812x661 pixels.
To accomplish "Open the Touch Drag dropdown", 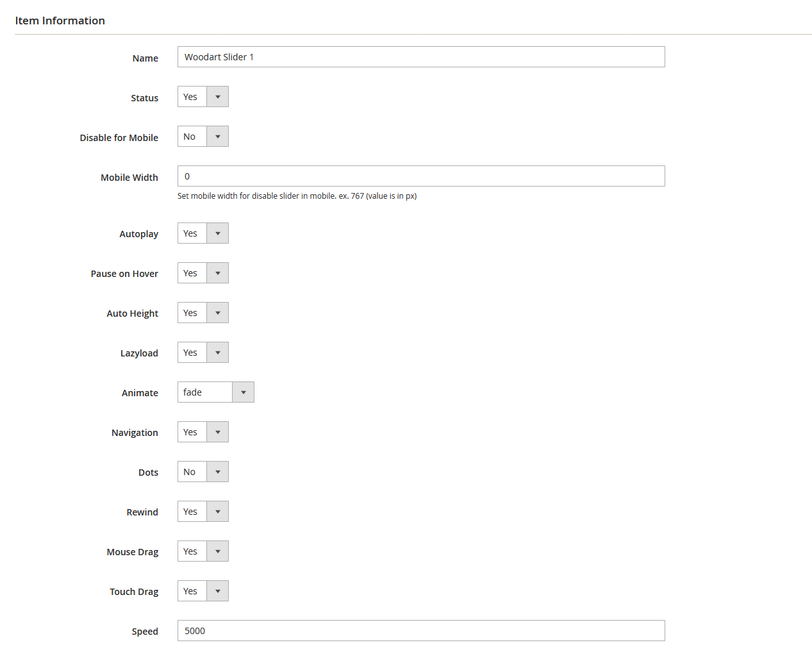I will (x=203, y=591).
